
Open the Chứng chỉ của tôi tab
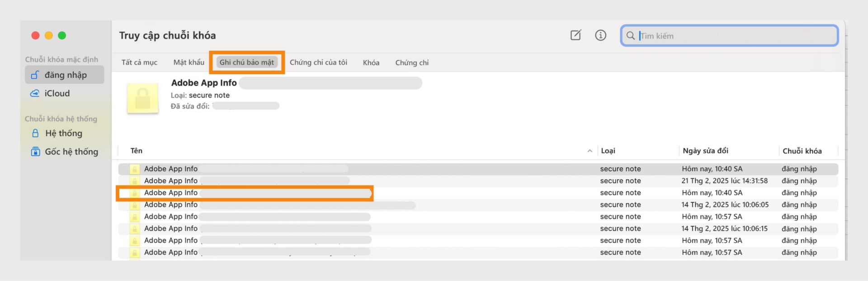(x=318, y=62)
